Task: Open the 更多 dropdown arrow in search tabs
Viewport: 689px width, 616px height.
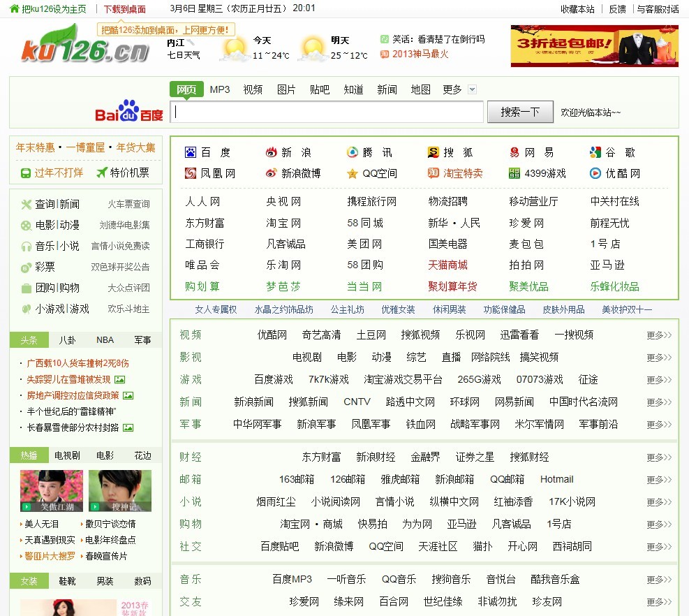Action: click(x=473, y=89)
